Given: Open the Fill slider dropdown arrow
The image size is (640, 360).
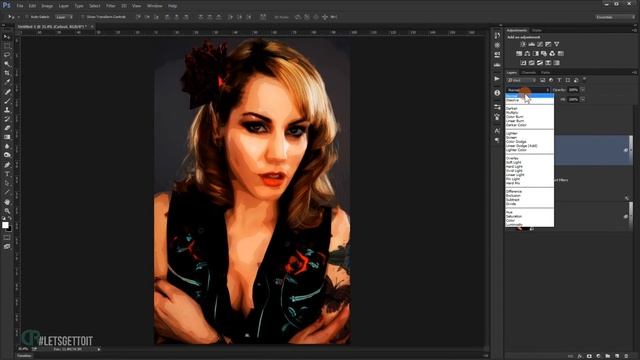Looking at the screenshot, I should tap(583, 99).
